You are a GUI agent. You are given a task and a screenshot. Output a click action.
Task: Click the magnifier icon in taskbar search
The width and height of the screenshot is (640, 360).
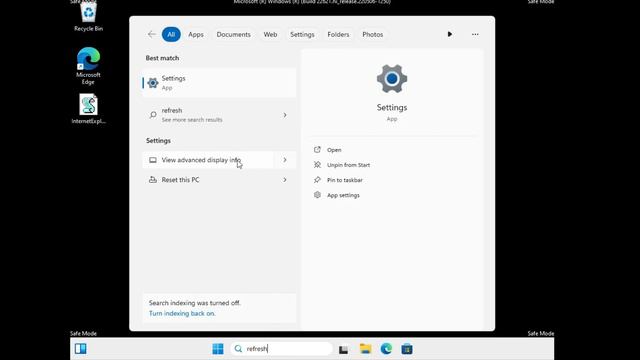tap(238, 349)
